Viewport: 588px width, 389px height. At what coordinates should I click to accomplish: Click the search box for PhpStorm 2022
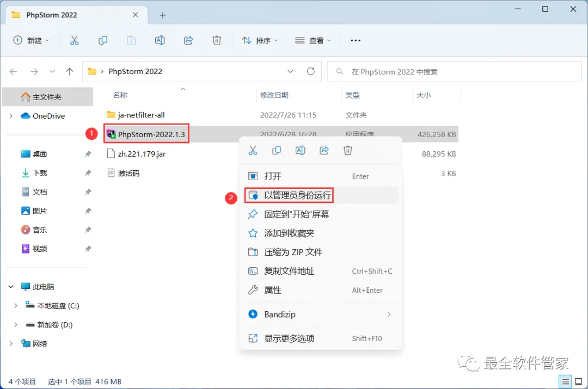point(455,72)
